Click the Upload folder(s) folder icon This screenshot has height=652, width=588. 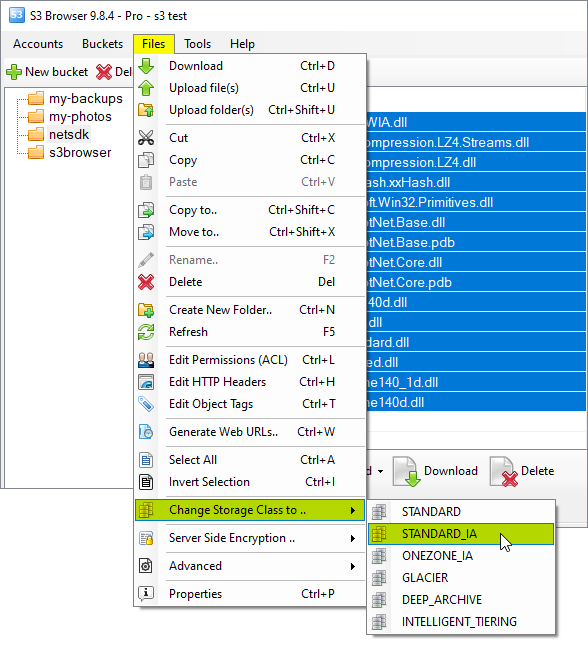[146, 110]
